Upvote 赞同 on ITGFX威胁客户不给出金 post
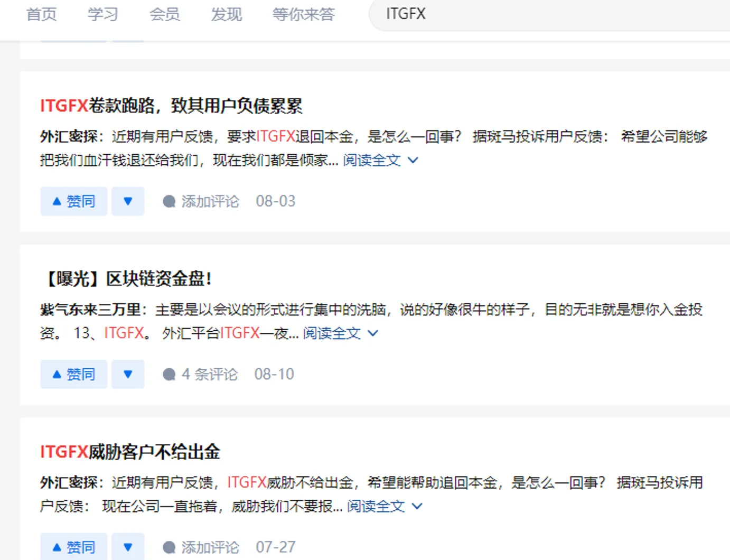 [x=74, y=547]
